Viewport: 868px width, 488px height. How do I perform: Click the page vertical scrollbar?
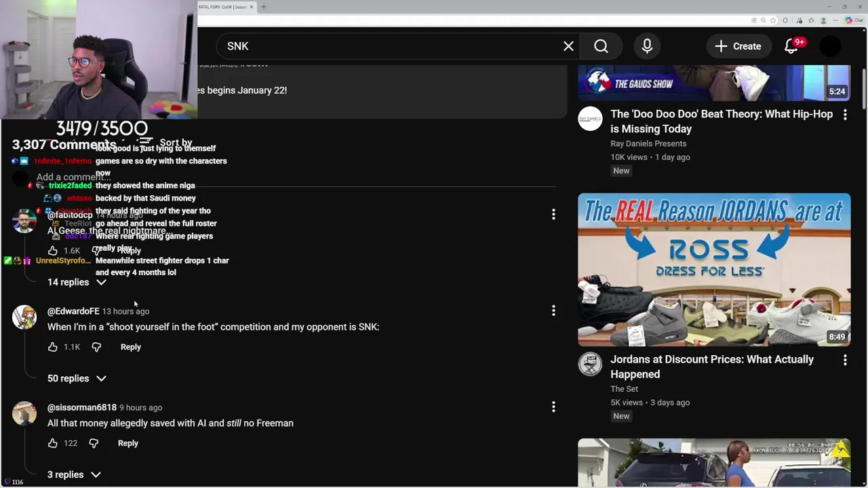tap(864, 88)
